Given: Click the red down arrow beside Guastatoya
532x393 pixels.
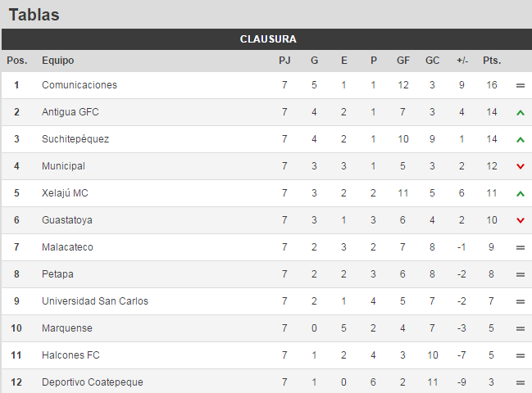Looking at the screenshot, I should [x=521, y=220].
